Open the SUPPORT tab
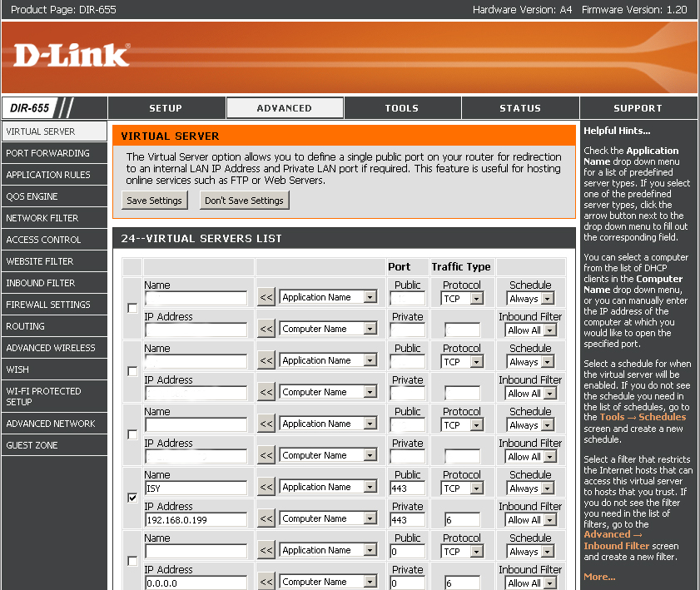This screenshot has height=590, width=700. pyautogui.click(x=638, y=108)
